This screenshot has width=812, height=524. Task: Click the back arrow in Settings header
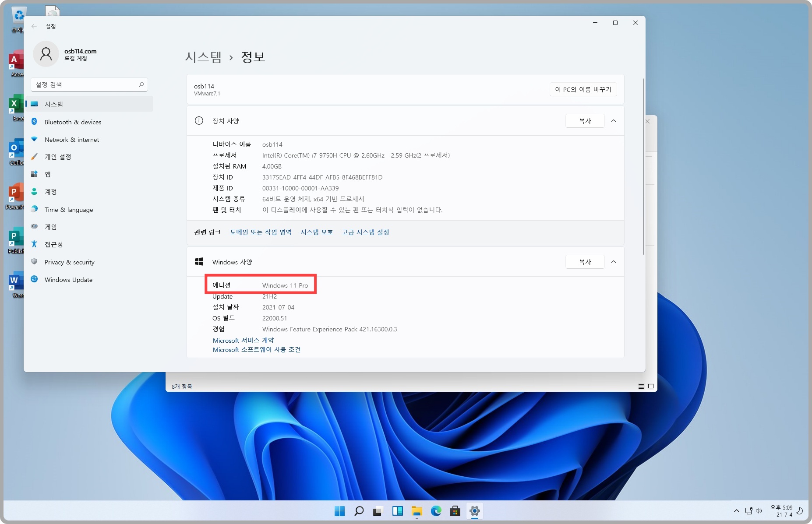pyautogui.click(x=34, y=26)
